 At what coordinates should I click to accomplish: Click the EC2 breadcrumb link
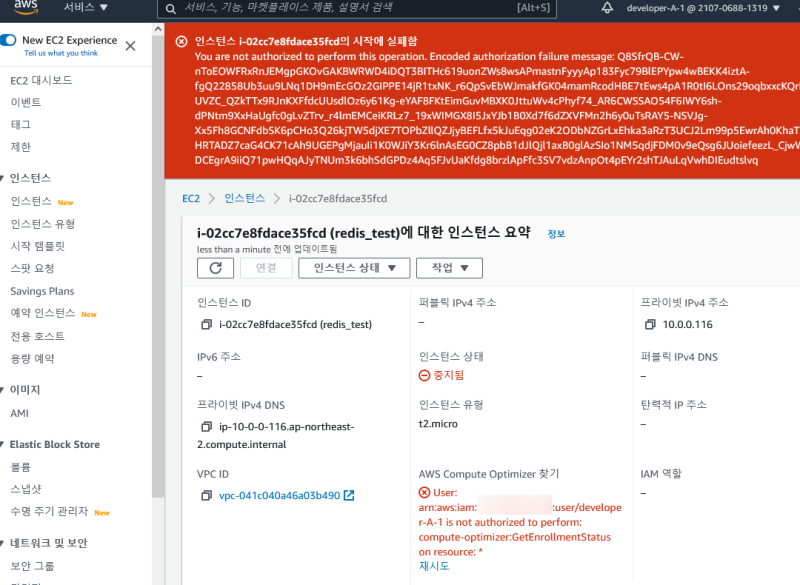191,198
